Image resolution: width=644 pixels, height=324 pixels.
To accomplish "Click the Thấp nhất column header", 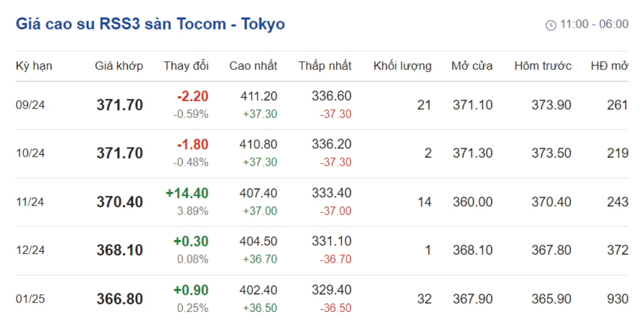I will 325,66.
